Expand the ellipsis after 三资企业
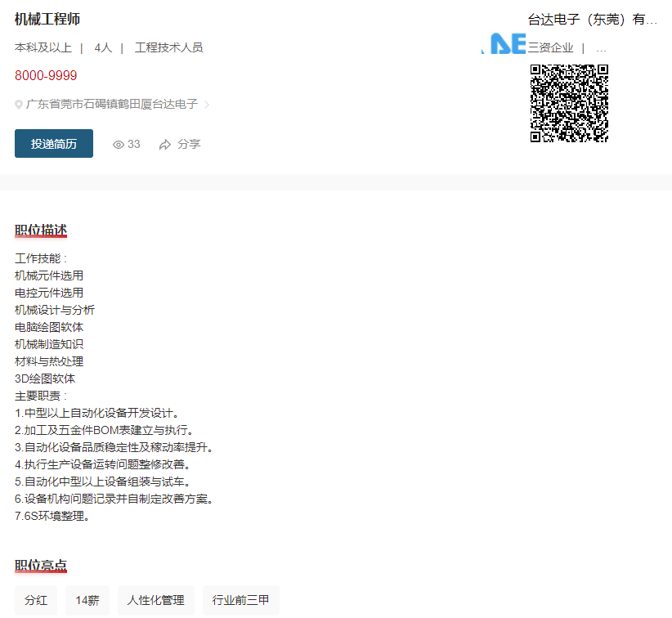The height and width of the screenshot is (618, 672). (601, 47)
